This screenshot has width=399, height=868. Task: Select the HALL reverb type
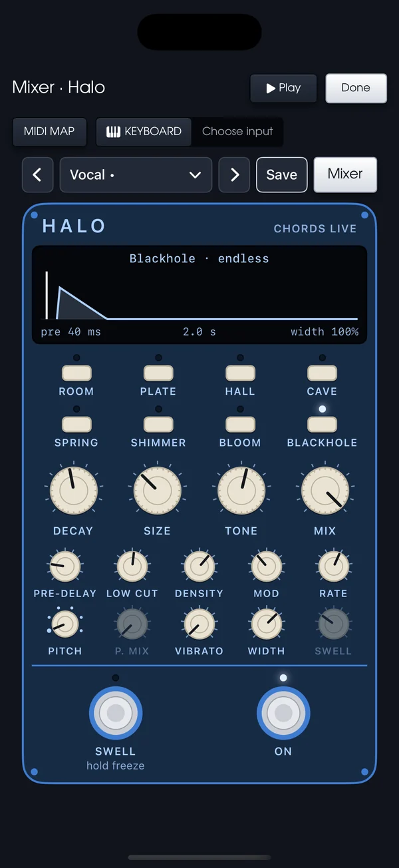[x=240, y=372]
